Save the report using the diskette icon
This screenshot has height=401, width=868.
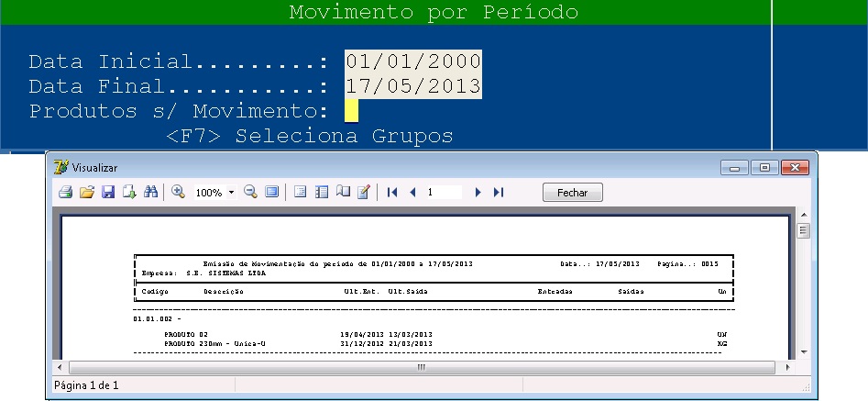pos(108,193)
